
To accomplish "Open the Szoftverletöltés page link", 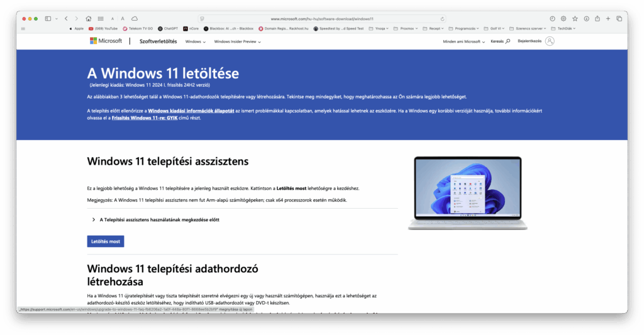I will click(x=158, y=41).
